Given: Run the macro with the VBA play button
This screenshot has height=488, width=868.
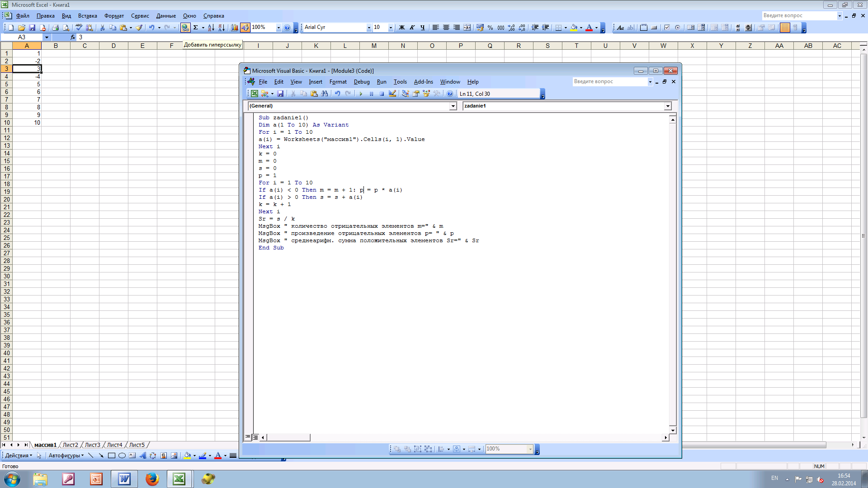Looking at the screenshot, I should [x=361, y=94].
